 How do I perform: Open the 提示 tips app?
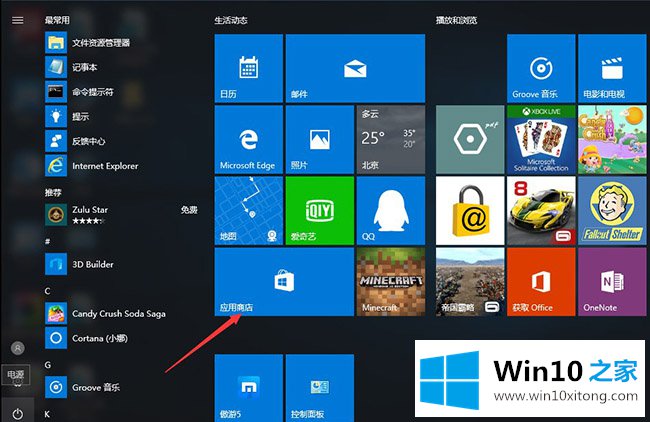pos(122,116)
